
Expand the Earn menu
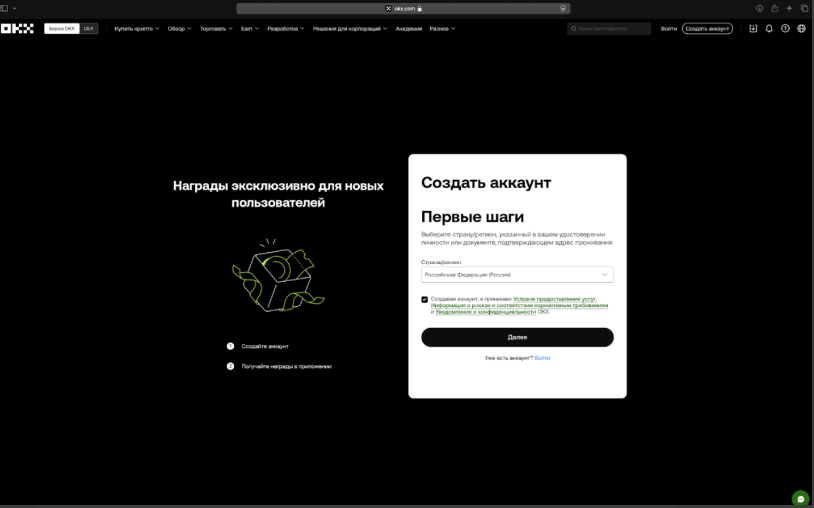coord(250,29)
